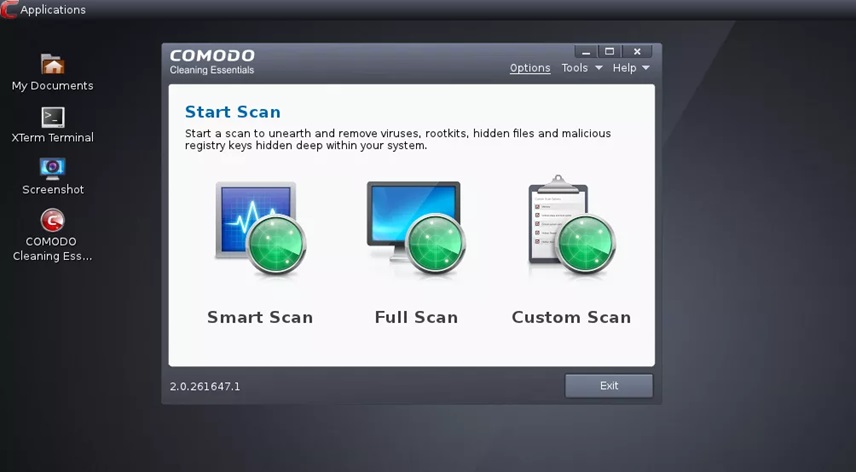This screenshot has width=856, height=472.
Task: Open the Tools menu
Action: tap(575, 68)
